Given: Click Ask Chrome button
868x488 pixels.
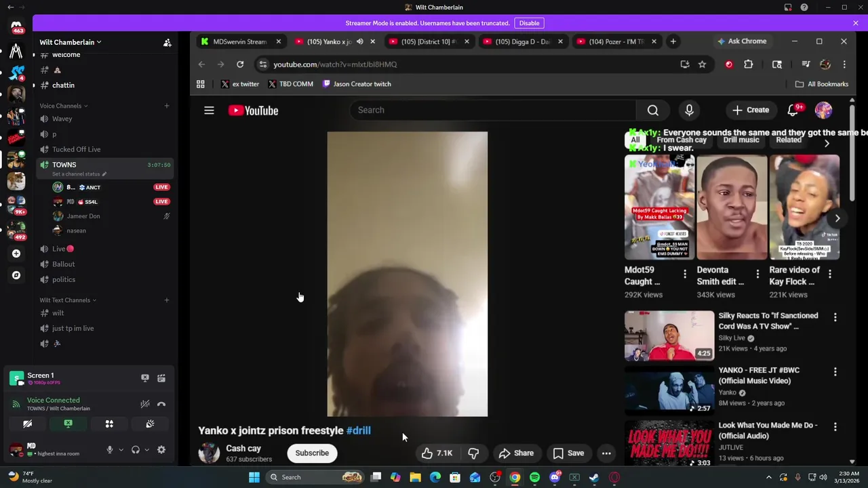Looking at the screenshot, I should [x=742, y=41].
